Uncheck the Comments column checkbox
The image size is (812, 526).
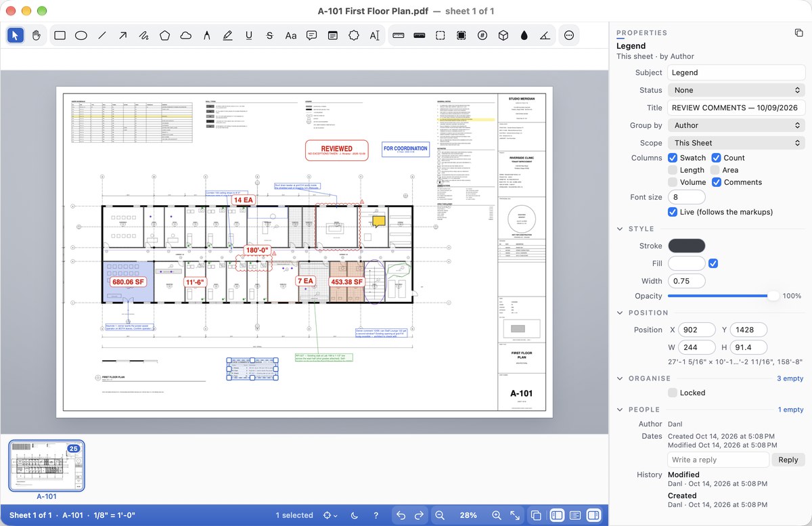click(716, 182)
